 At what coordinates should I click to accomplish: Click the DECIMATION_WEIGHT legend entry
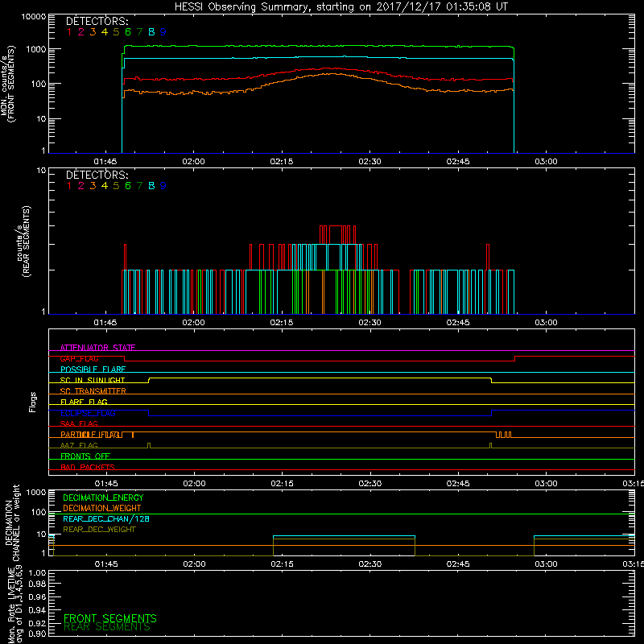102,508
